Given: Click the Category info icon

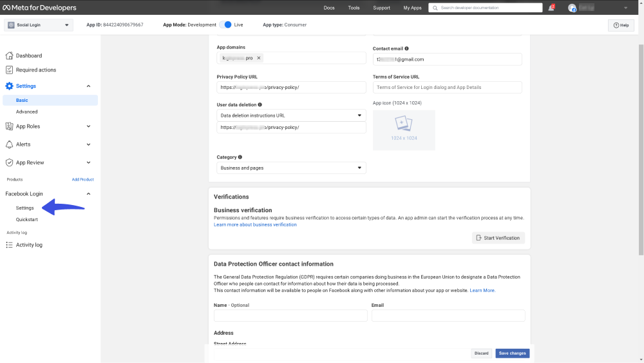Looking at the screenshot, I should tap(240, 157).
